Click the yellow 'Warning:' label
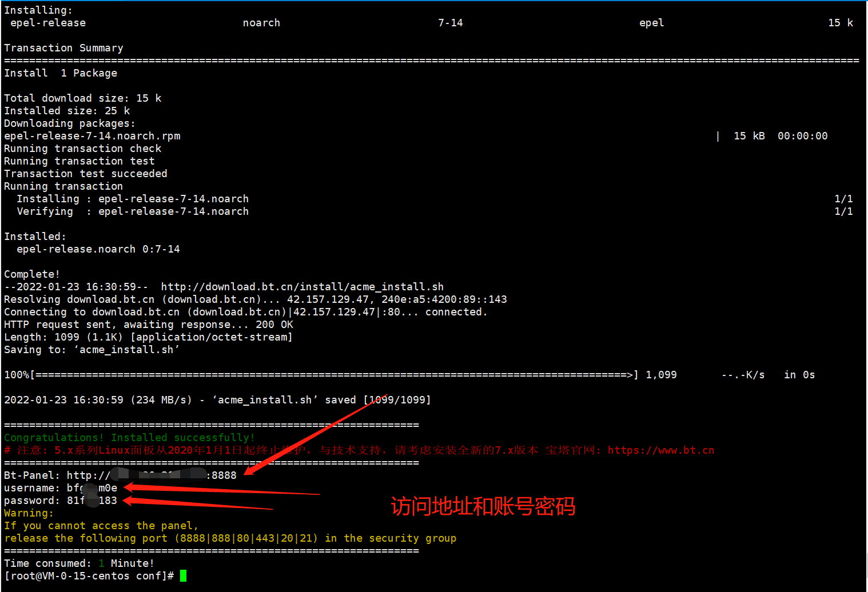Viewport: 868px width, 592px height. click(29, 513)
